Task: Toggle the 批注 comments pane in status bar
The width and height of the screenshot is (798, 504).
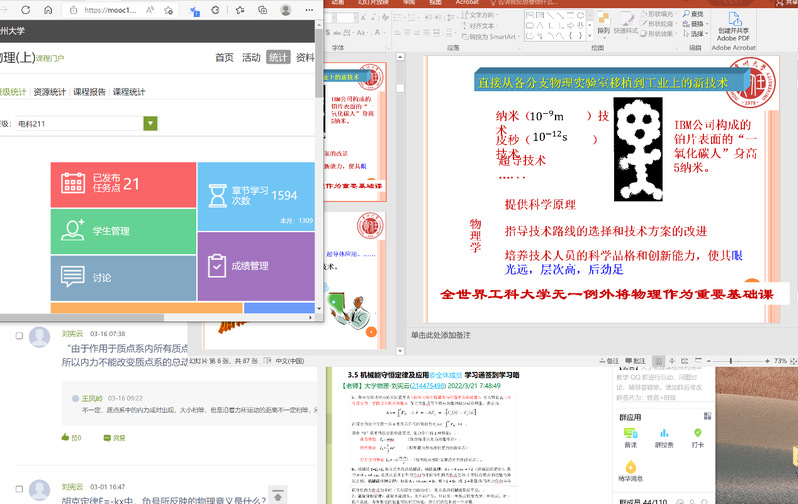Action: 636,360
